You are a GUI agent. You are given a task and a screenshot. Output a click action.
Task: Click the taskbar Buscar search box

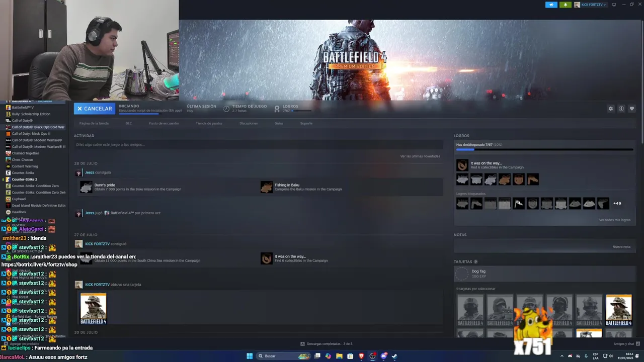pyautogui.click(x=283, y=356)
